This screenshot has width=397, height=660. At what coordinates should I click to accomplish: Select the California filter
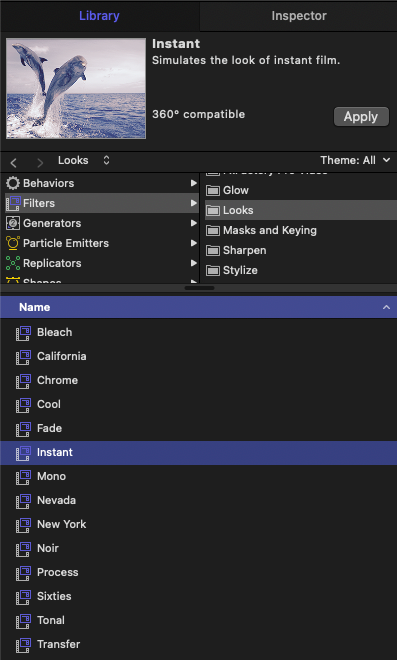click(x=198, y=356)
